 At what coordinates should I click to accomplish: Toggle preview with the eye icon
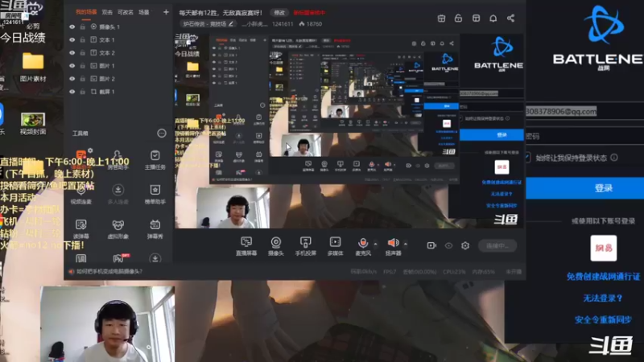click(x=448, y=245)
